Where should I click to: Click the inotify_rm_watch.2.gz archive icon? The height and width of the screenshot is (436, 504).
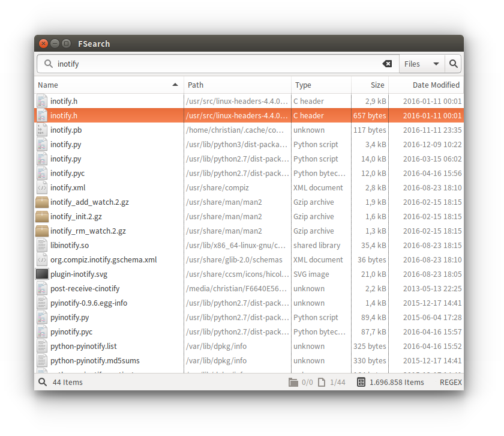(41, 231)
